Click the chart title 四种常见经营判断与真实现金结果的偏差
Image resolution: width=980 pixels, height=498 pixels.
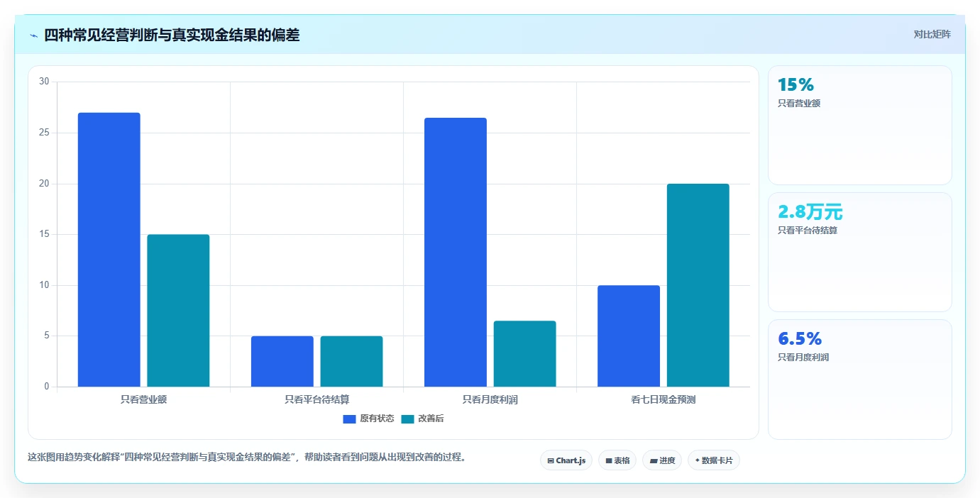[x=172, y=35]
